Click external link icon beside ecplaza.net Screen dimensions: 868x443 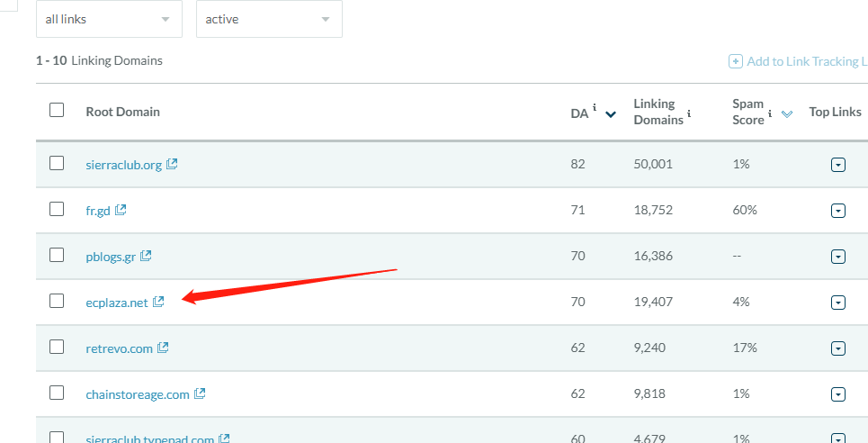click(158, 302)
